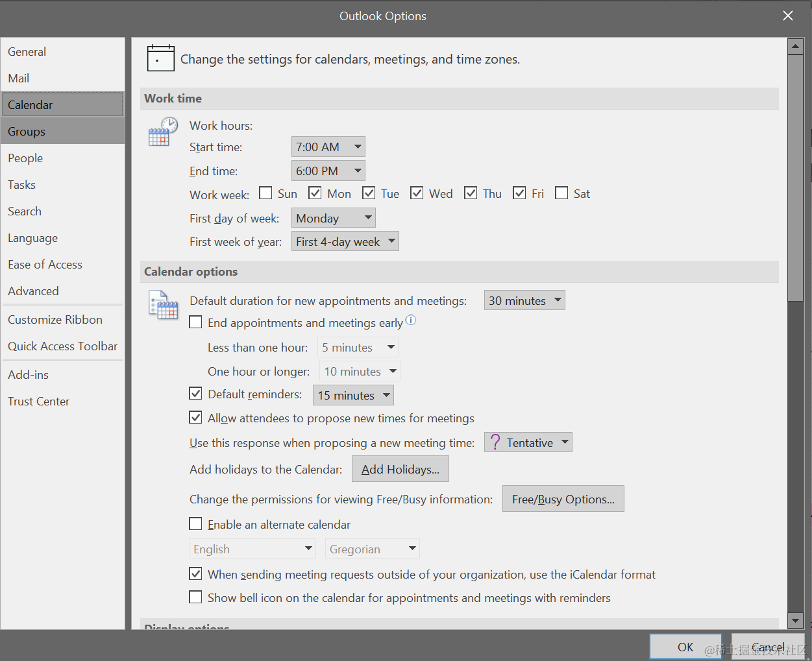Click the Calendar options section icon

click(x=163, y=305)
